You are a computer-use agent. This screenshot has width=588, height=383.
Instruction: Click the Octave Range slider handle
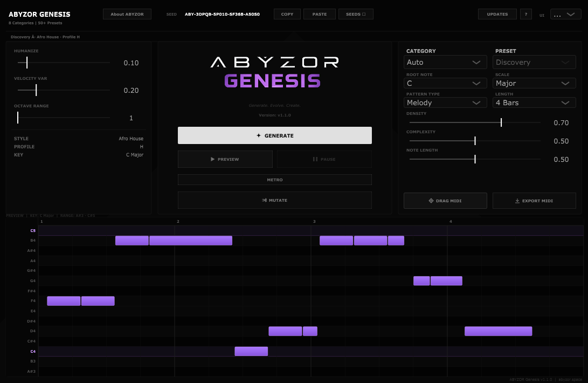18,118
